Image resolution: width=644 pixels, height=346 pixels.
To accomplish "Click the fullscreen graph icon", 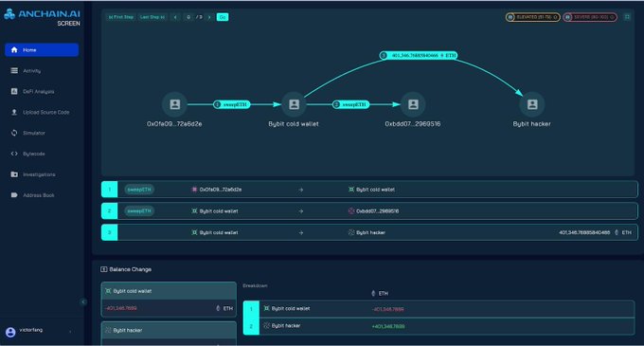I will pos(627,17).
